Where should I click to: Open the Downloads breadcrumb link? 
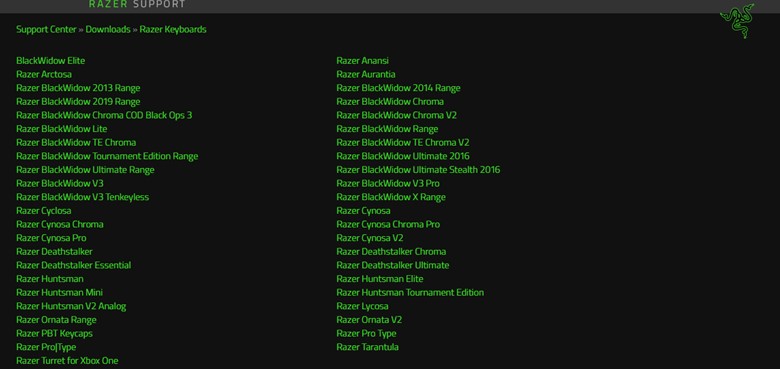108,29
